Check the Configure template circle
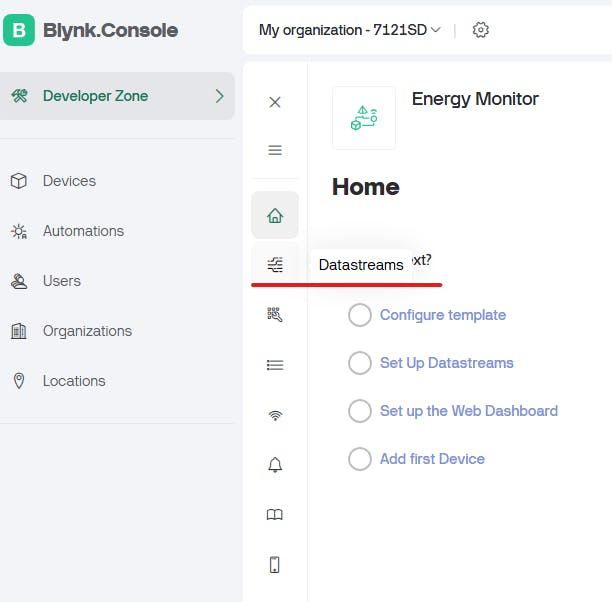The image size is (612, 602). pyautogui.click(x=360, y=315)
